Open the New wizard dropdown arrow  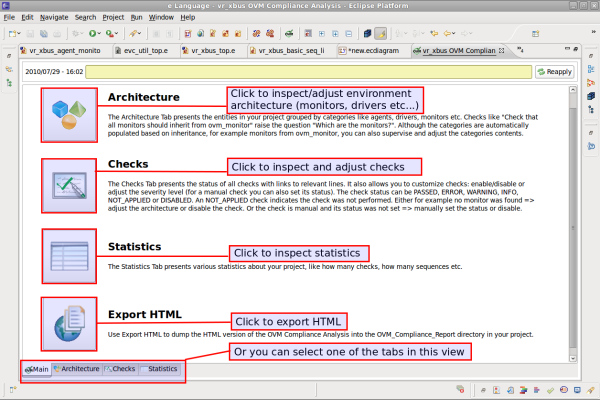[19, 34]
